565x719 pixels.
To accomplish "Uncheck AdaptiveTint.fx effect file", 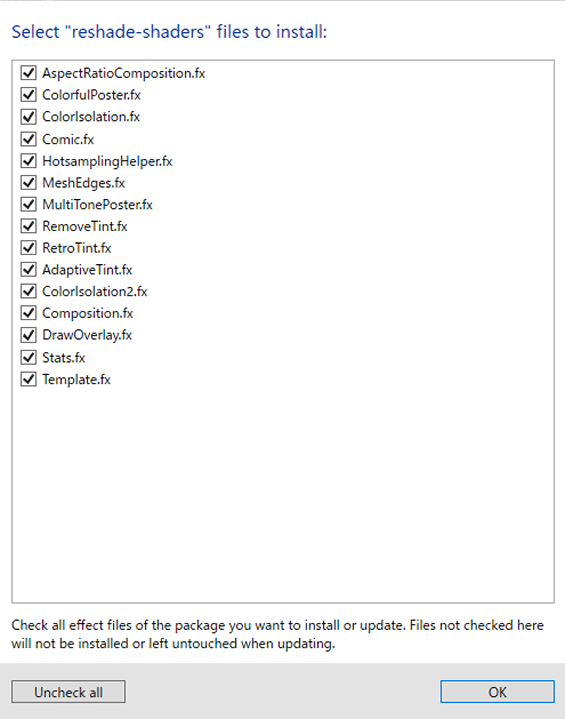I will point(28,270).
